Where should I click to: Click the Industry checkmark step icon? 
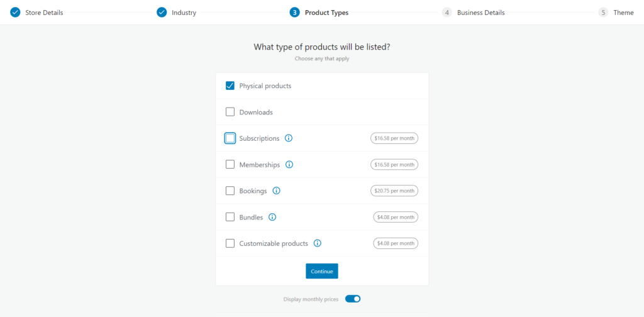coord(162,13)
